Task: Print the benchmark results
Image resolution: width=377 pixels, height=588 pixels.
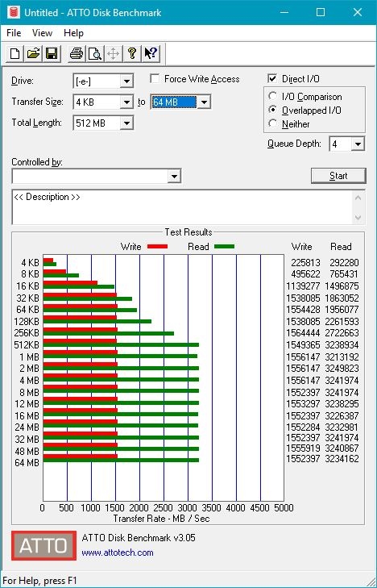Action: pyautogui.click(x=77, y=53)
